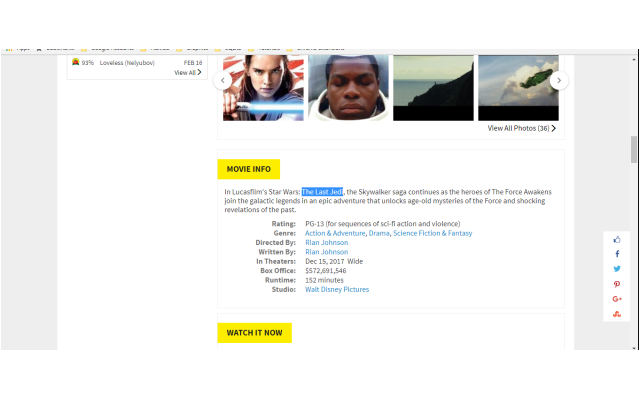The height and width of the screenshot is (400, 640).
Task: Click the 152 minutes runtime value
Action: tap(324, 280)
